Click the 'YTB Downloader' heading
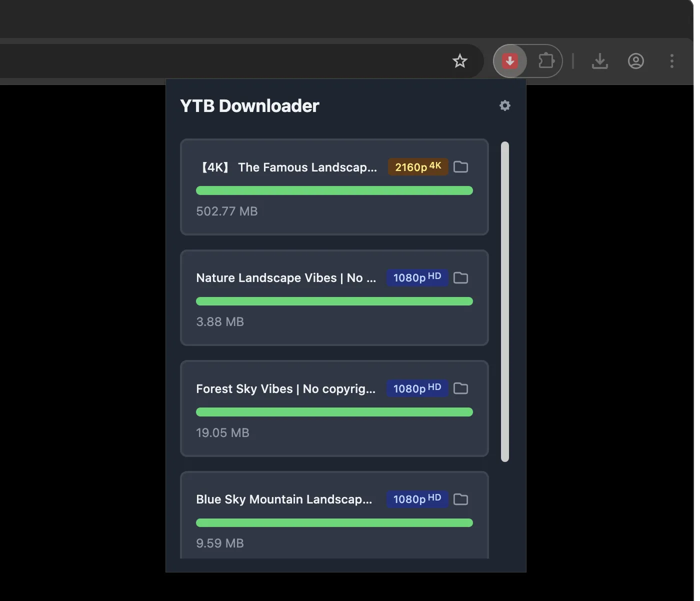 click(249, 105)
